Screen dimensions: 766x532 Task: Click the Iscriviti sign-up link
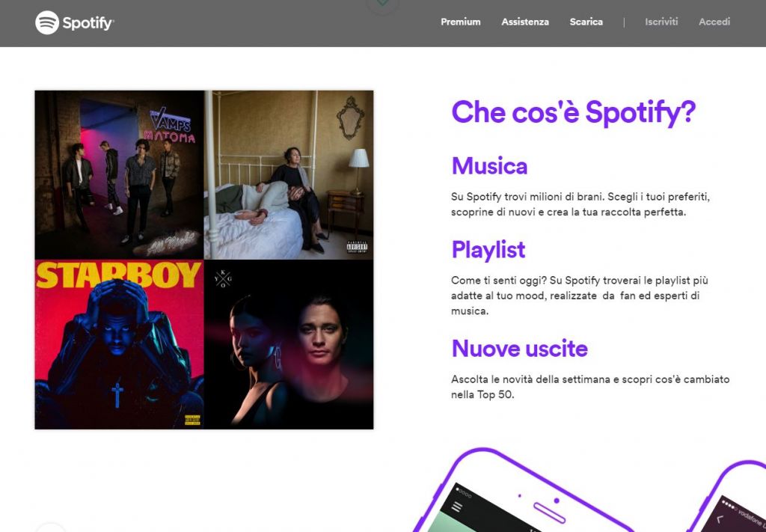click(x=661, y=22)
